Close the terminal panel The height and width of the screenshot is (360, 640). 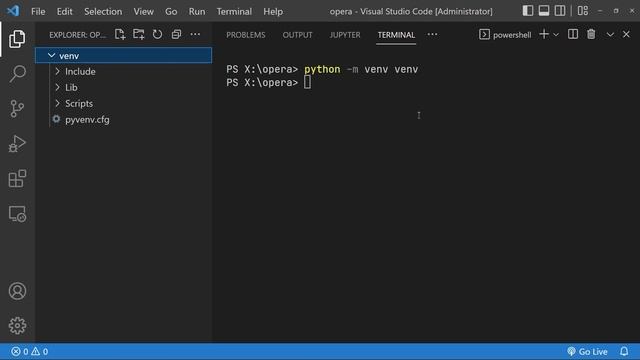pyautogui.click(x=626, y=34)
